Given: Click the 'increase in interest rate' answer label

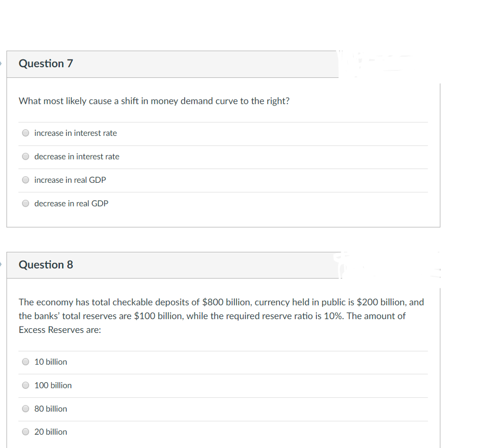Looking at the screenshot, I should pos(75,133).
